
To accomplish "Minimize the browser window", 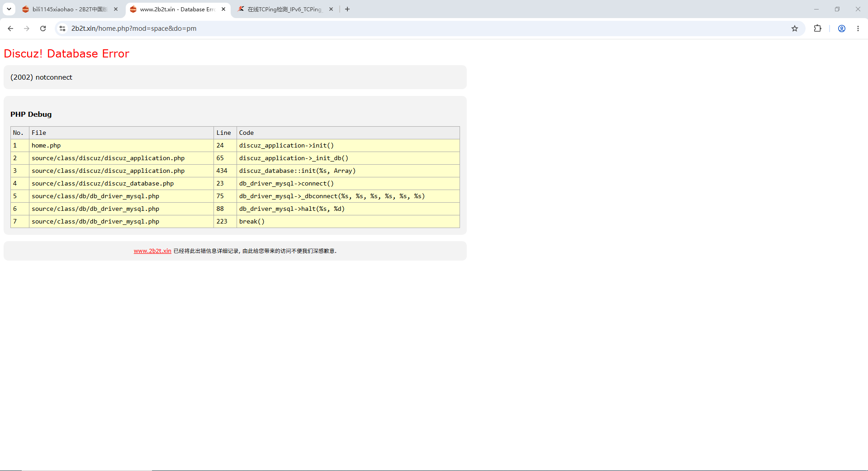I will (816, 9).
